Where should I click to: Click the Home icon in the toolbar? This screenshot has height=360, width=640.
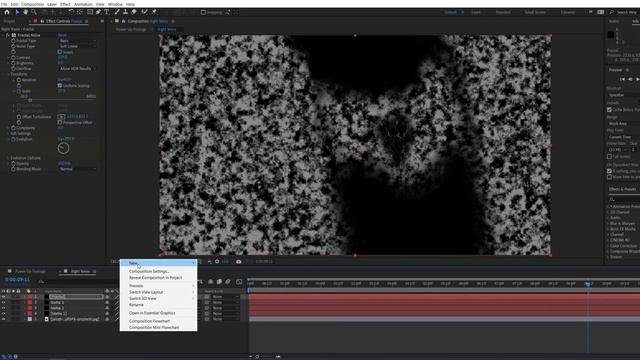(7, 12)
